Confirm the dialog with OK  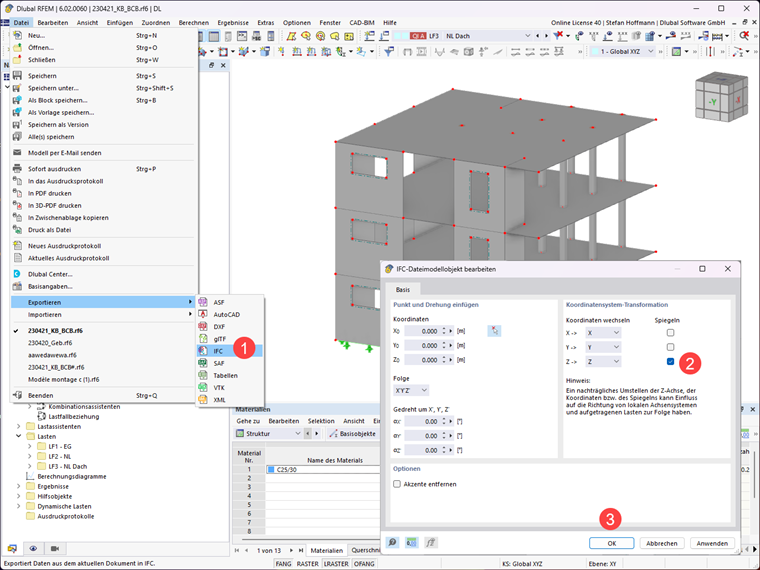[612, 543]
